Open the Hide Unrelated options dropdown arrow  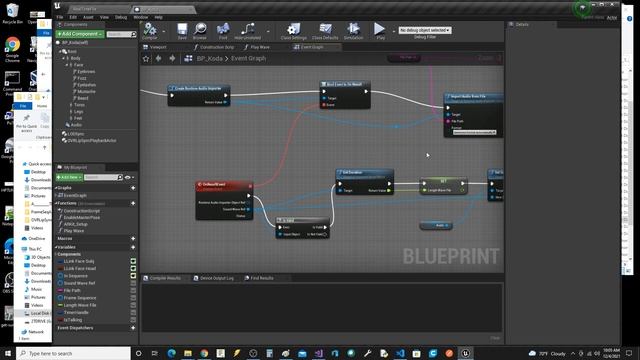268,31
